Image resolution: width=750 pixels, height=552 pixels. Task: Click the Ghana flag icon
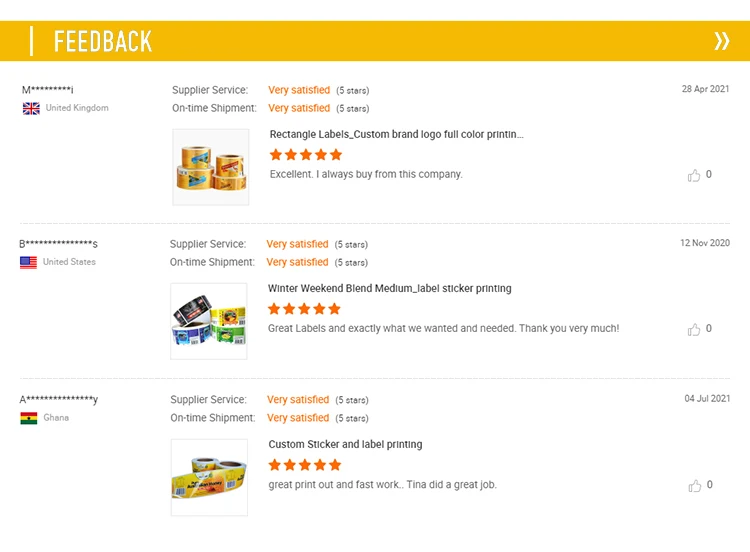29,418
